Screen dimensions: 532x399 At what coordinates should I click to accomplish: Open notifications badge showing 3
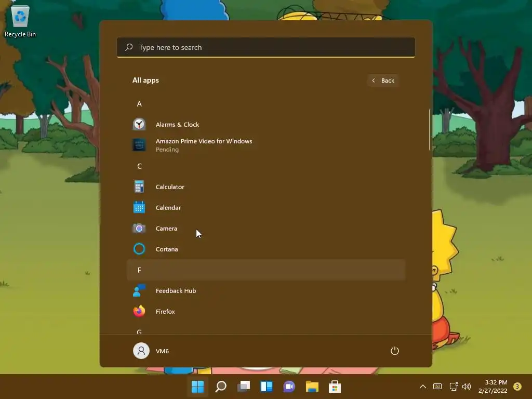click(x=517, y=387)
